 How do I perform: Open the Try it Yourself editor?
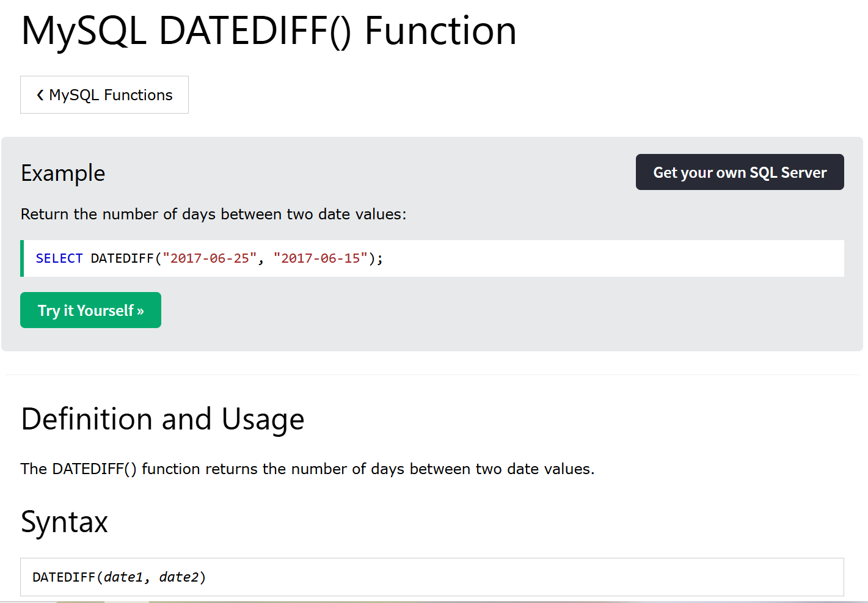pyautogui.click(x=90, y=310)
